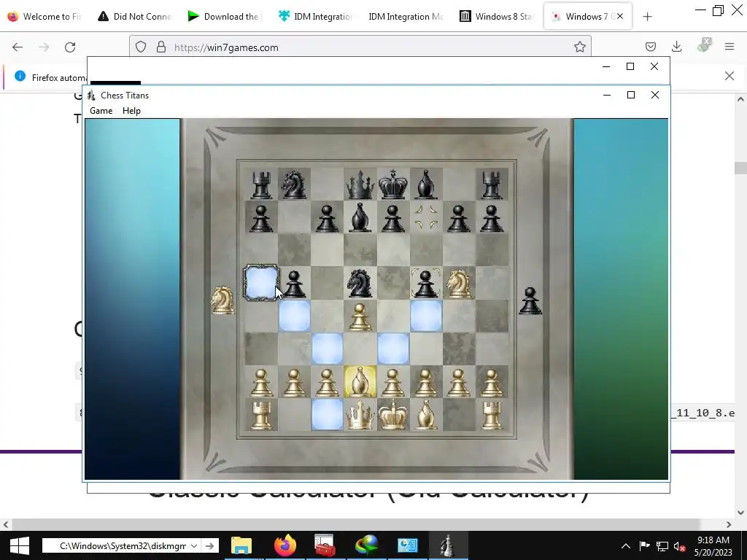Click the black rook in the top-left corner

(x=261, y=184)
